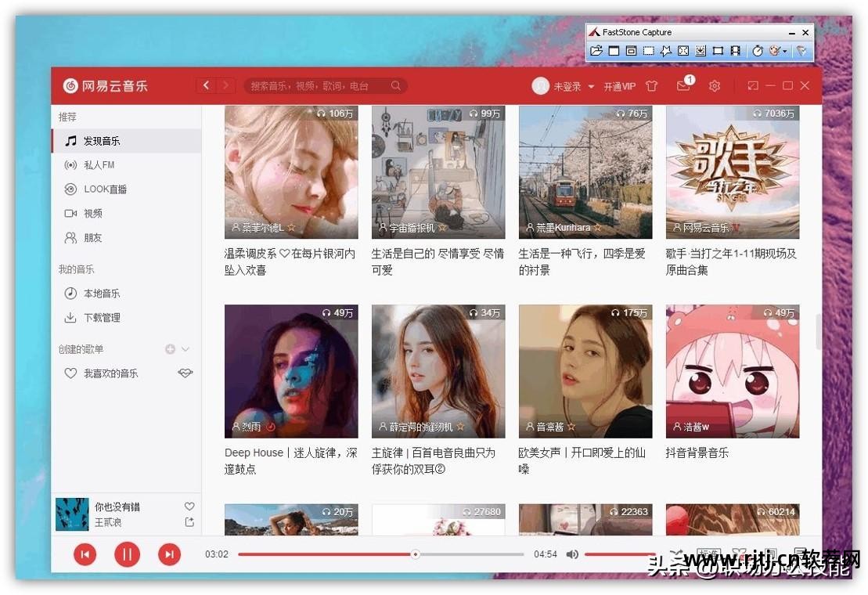The height and width of the screenshot is (595, 868).
Task: Toggle heartbeat mode icon beside 我喜欢的音乐
Action: pos(185,373)
